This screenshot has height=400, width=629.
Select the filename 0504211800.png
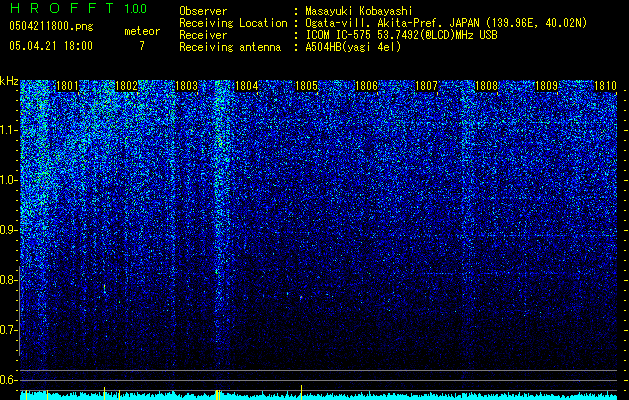coord(51,26)
